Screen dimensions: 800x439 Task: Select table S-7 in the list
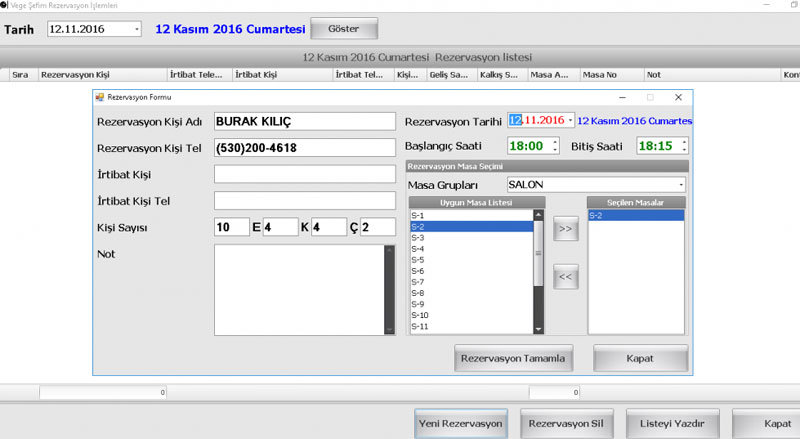(471, 282)
